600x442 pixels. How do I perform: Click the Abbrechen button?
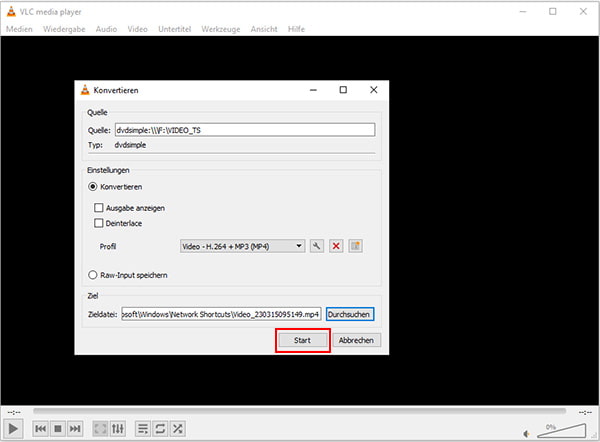click(356, 340)
